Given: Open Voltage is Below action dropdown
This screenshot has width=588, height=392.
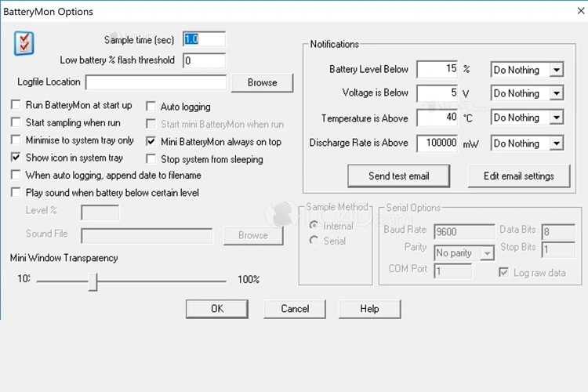Looking at the screenshot, I should pyautogui.click(x=557, y=93).
